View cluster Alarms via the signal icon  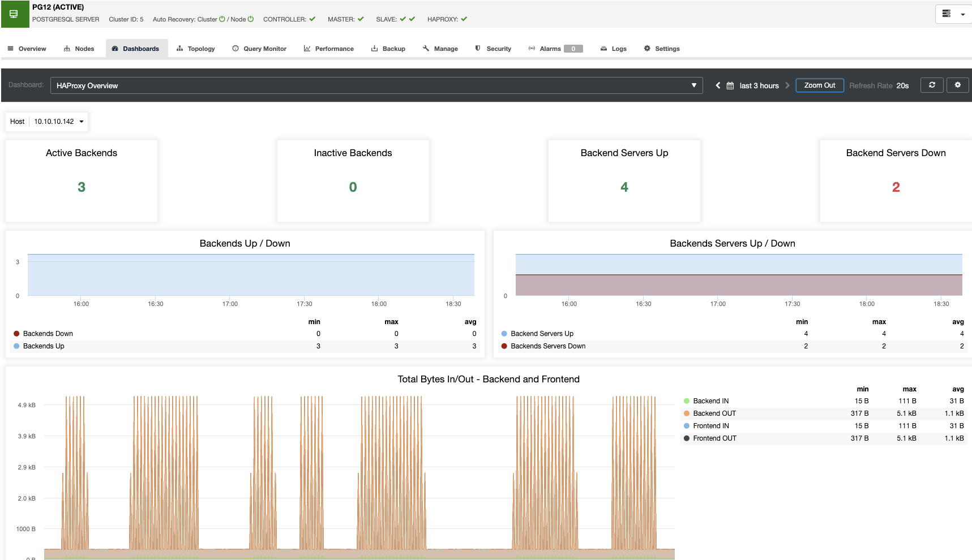point(532,49)
